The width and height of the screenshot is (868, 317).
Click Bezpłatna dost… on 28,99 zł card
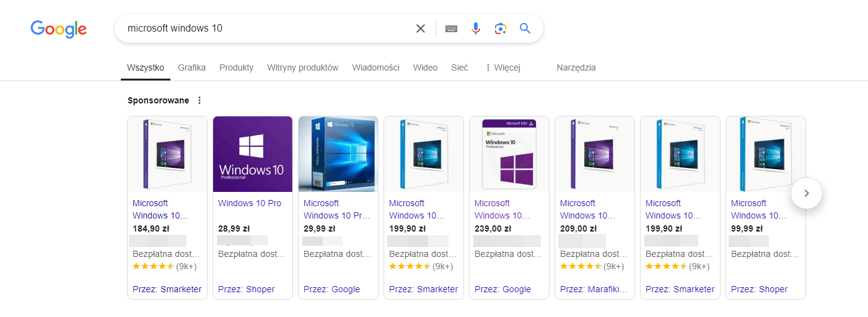pyautogui.click(x=252, y=254)
